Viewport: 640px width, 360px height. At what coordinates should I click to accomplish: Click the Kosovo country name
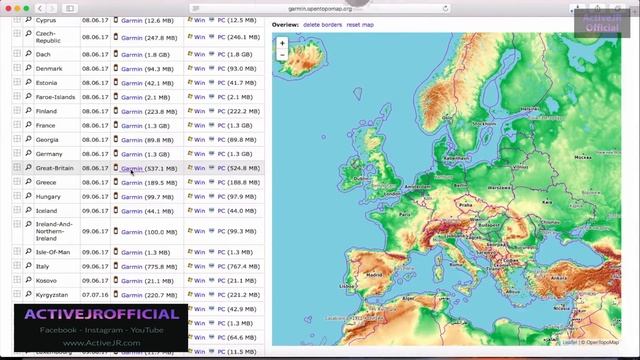[x=46, y=281]
